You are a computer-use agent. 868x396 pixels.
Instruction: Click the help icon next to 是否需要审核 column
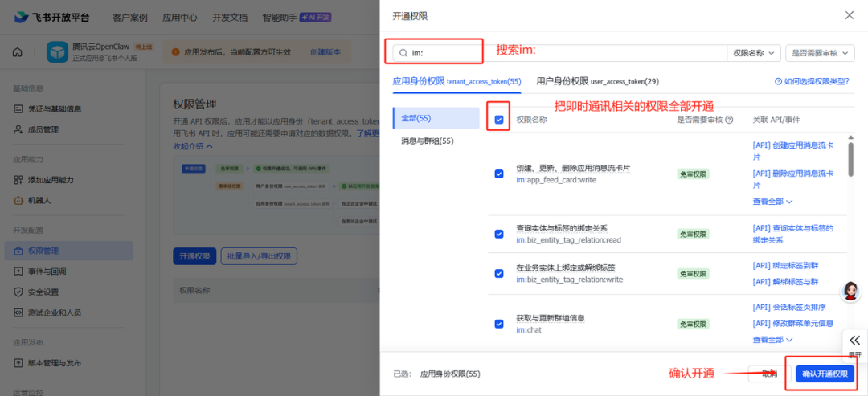coord(729,120)
